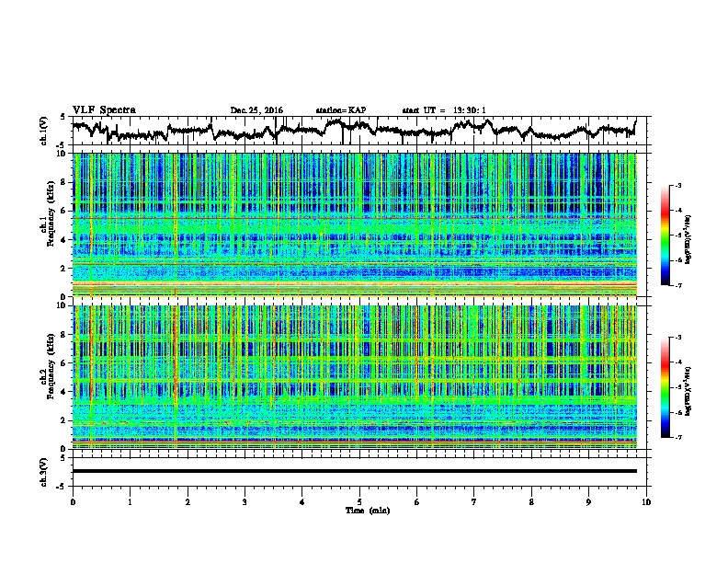Click the ch.1 spectrogram panel

coord(354,224)
